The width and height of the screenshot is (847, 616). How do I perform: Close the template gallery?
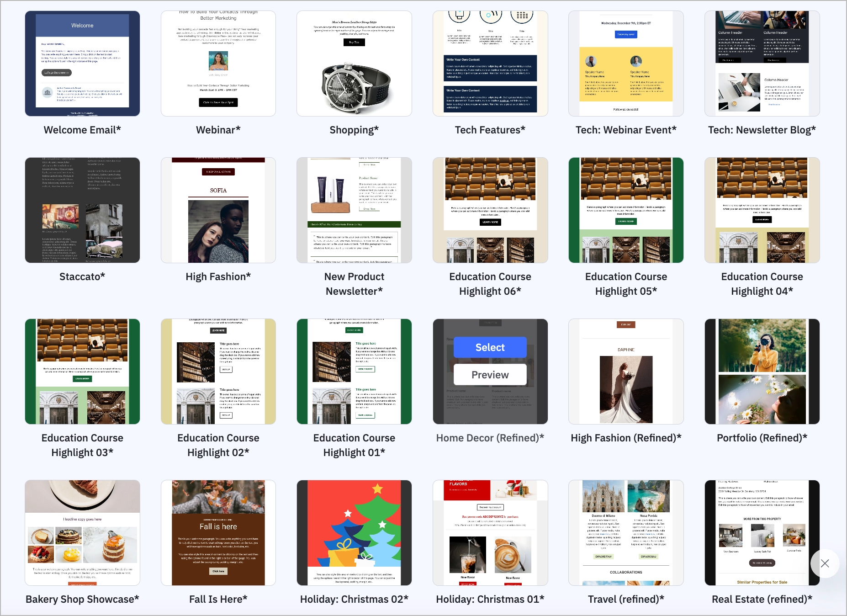coord(825,563)
